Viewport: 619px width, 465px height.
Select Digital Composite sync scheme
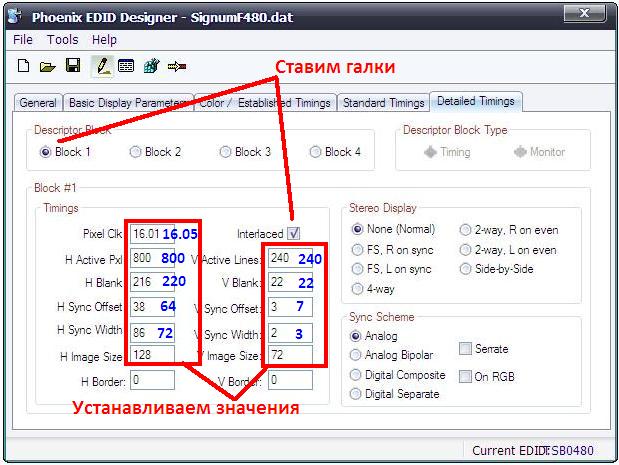tap(358, 375)
